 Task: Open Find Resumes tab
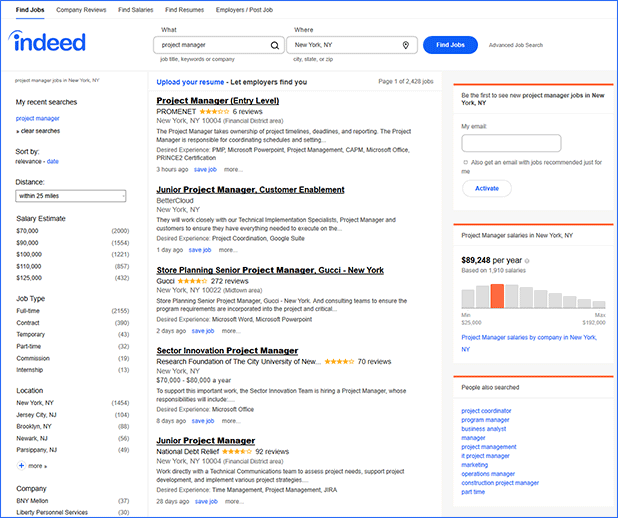coord(184,10)
